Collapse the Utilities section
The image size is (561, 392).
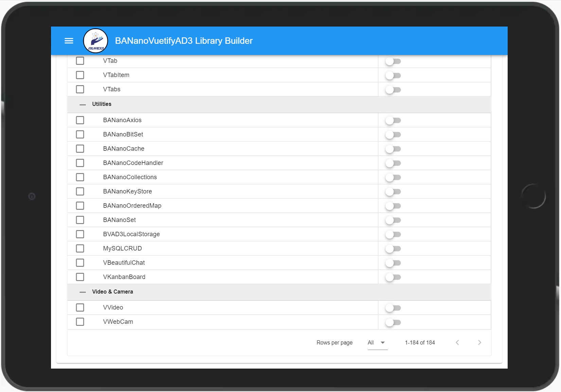click(x=82, y=105)
